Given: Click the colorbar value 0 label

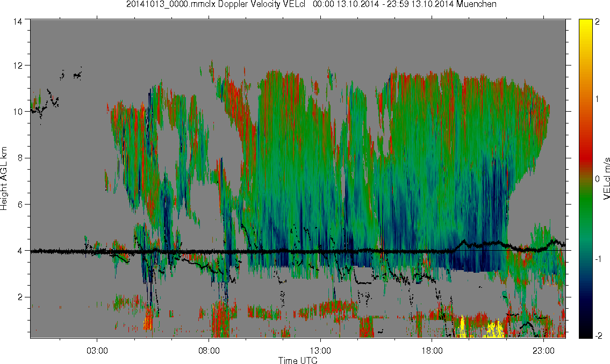Looking at the screenshot, I should [x=597, y=179].
